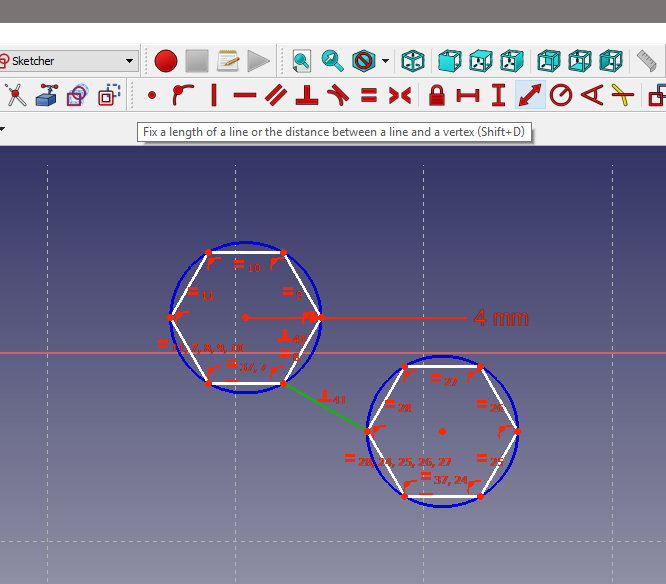
Task: Apply the radius constraint
Action: click(x=561, y=95)
